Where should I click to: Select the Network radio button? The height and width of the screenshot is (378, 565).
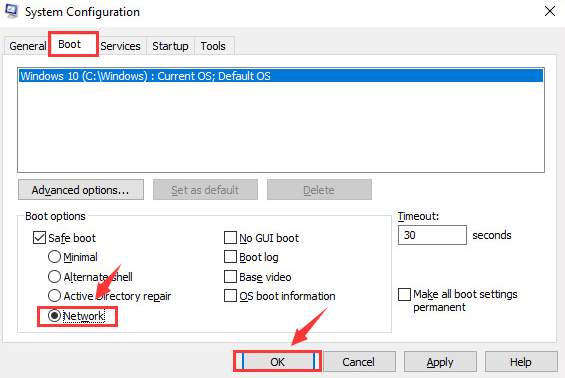tap(54, 316)
